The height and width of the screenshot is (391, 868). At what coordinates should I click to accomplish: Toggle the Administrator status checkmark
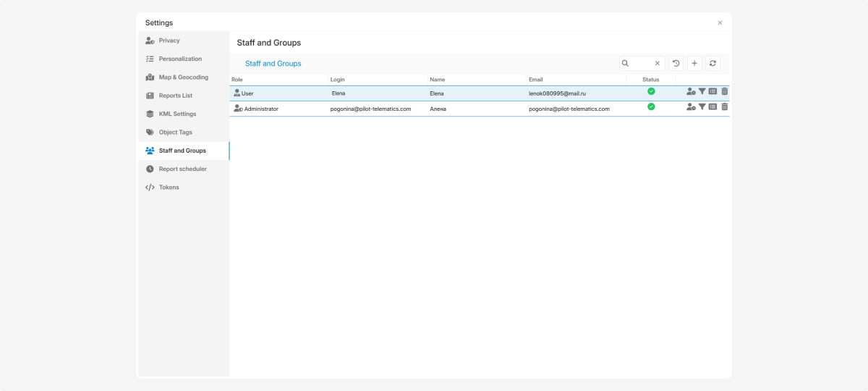651,106
